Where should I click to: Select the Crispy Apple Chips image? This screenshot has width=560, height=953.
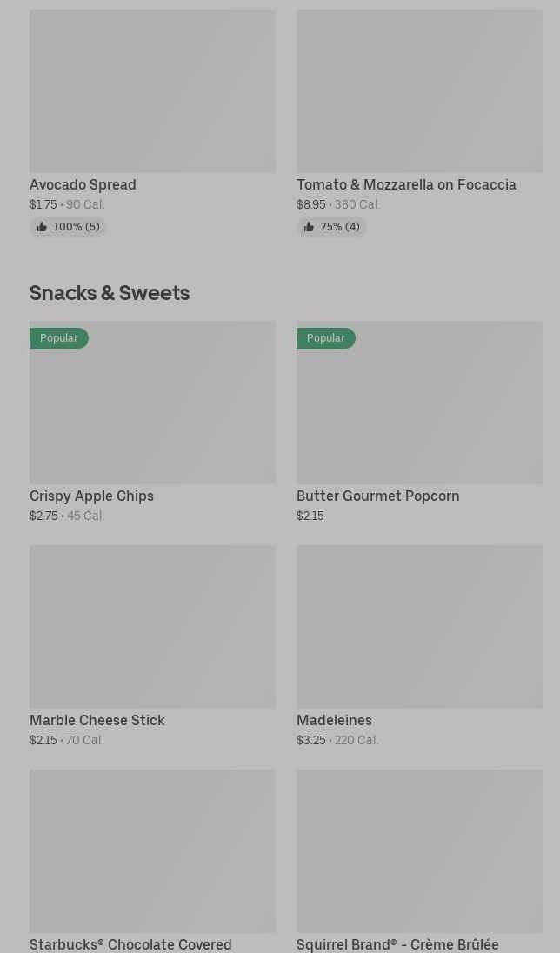(x=152, y=409)
